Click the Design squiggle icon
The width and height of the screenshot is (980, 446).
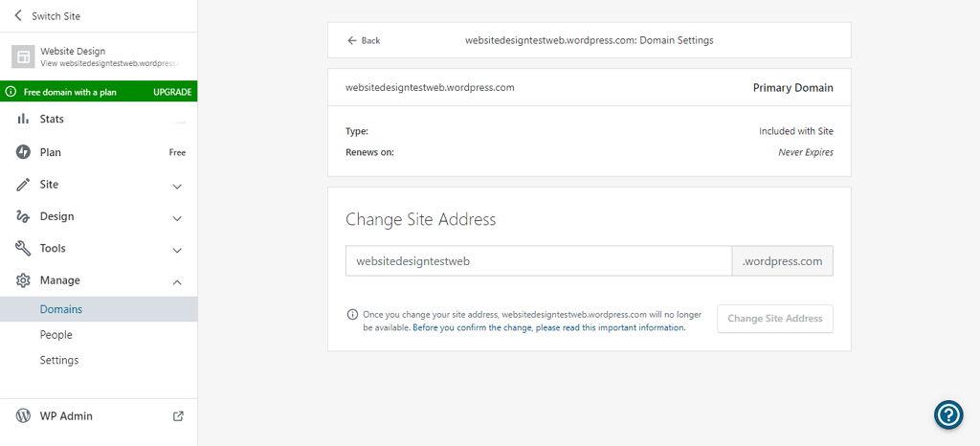click(23, 216)
